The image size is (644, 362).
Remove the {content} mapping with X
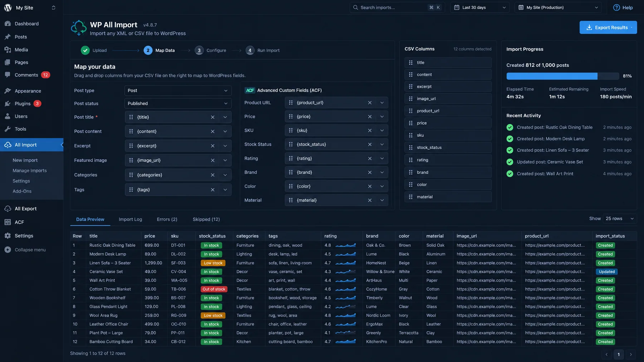(213, 132)
